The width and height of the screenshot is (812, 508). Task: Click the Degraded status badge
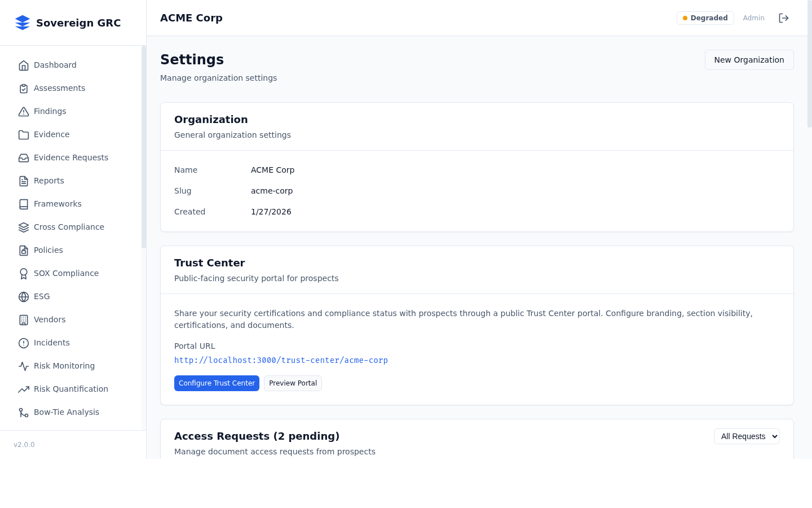(705, 18)
